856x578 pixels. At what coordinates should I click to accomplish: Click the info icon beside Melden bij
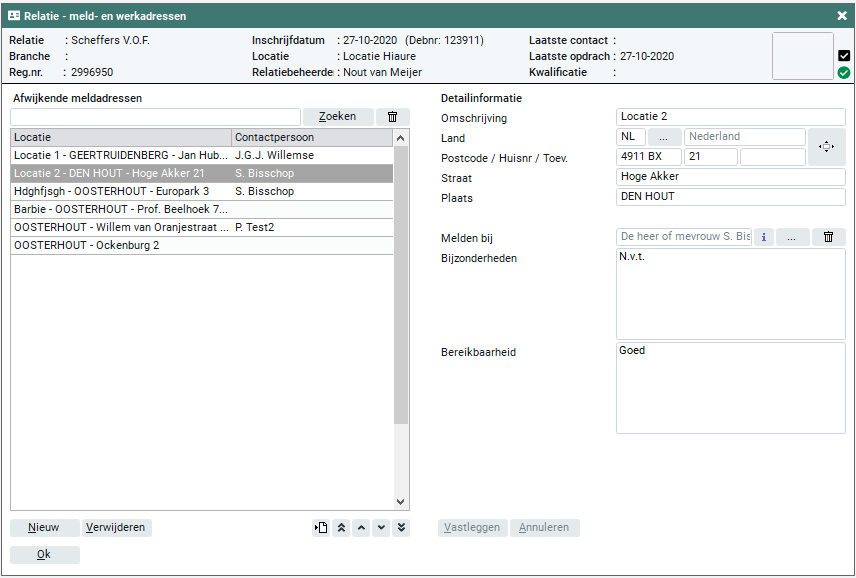(x=764, y=237)
